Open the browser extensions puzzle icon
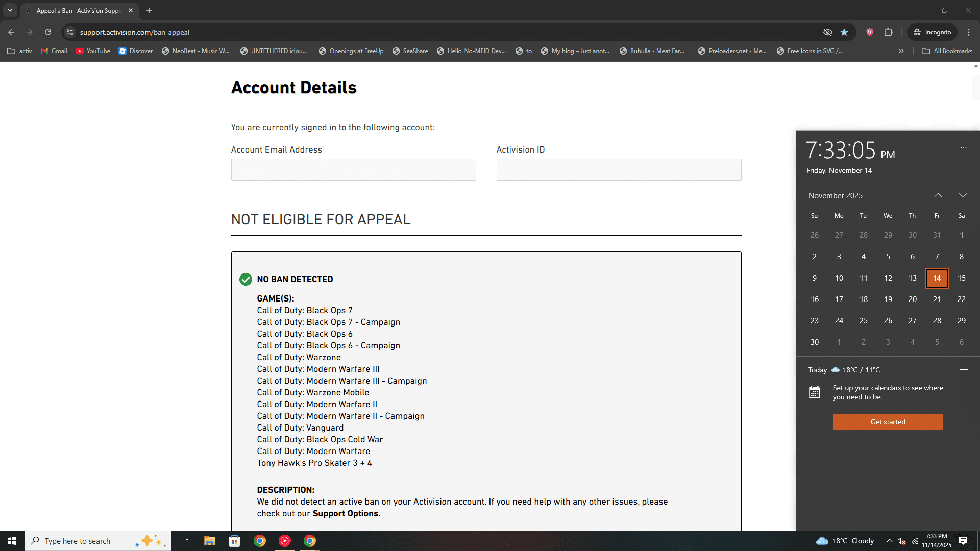The width and height of the screenshot is (980, 551). (889, 32)
